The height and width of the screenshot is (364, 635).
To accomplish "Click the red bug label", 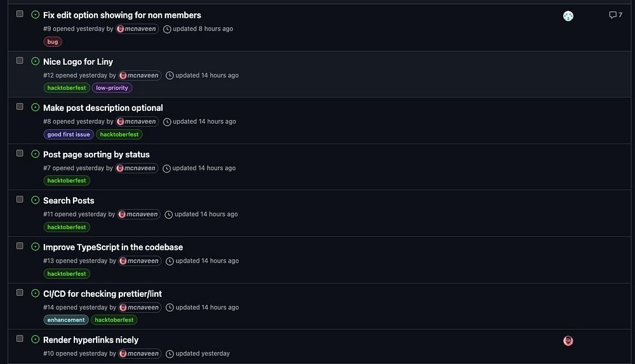I will [53, 42].
